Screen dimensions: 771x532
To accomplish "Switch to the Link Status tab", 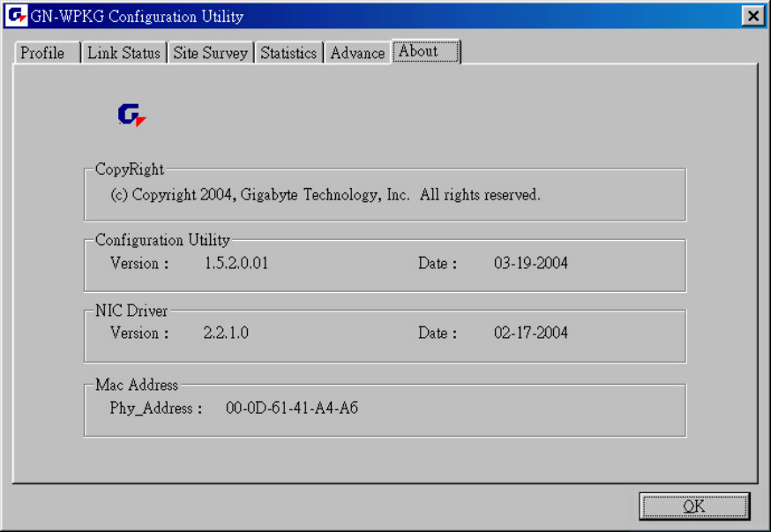I will pos(124,53).
